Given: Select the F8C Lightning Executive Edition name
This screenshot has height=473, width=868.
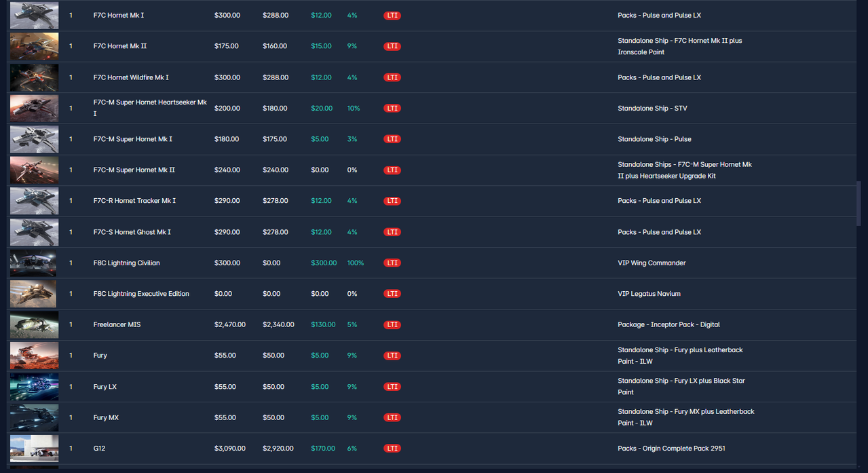Looking at the screenshot, I should [141, 294].
